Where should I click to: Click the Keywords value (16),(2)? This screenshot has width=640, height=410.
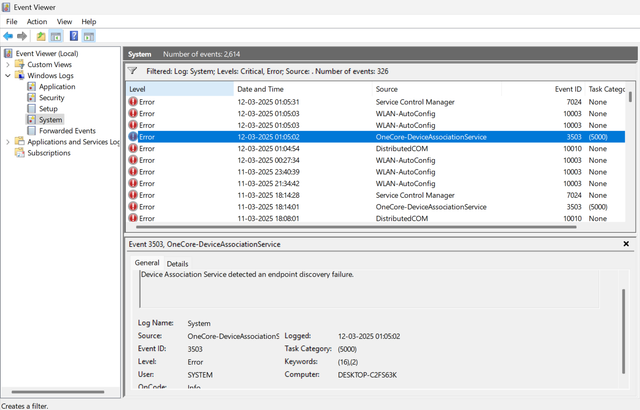click(x=348, y=362)
